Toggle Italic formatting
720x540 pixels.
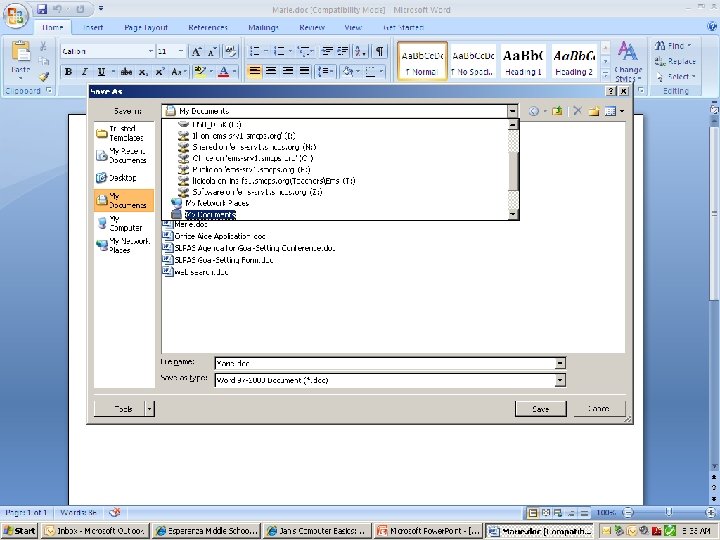[x=84, y=72]
